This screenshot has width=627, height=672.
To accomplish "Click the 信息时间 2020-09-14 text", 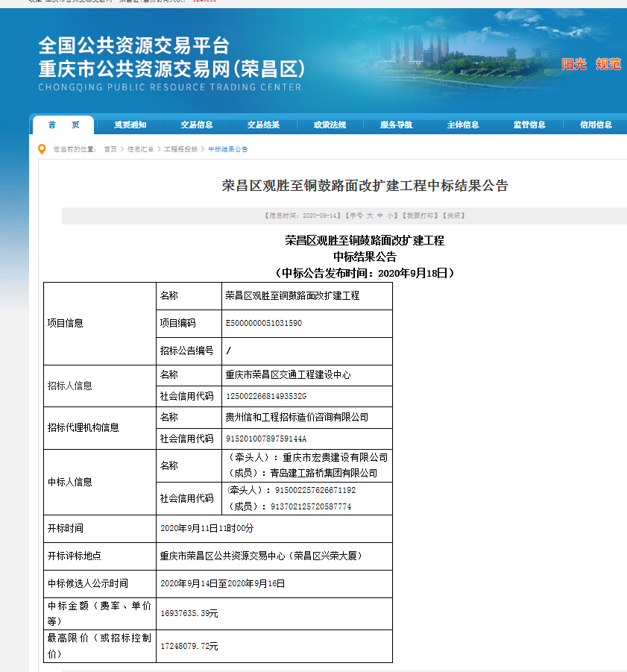I will pos(303,216).
